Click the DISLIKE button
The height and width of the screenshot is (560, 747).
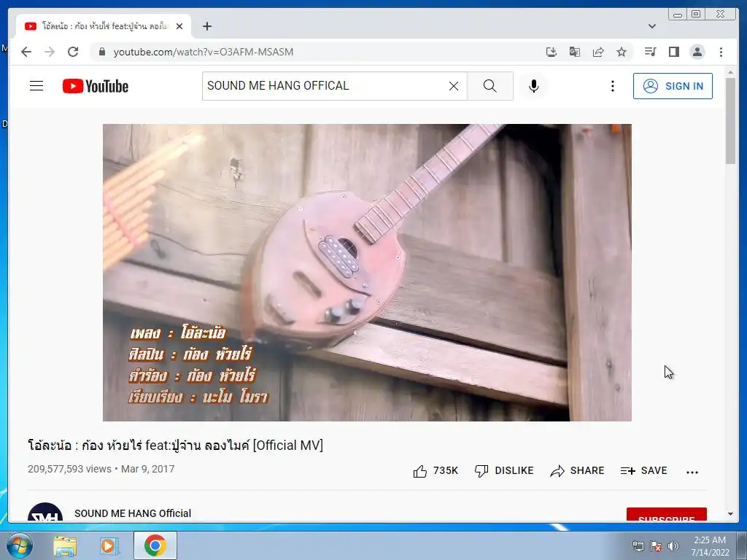504,471
